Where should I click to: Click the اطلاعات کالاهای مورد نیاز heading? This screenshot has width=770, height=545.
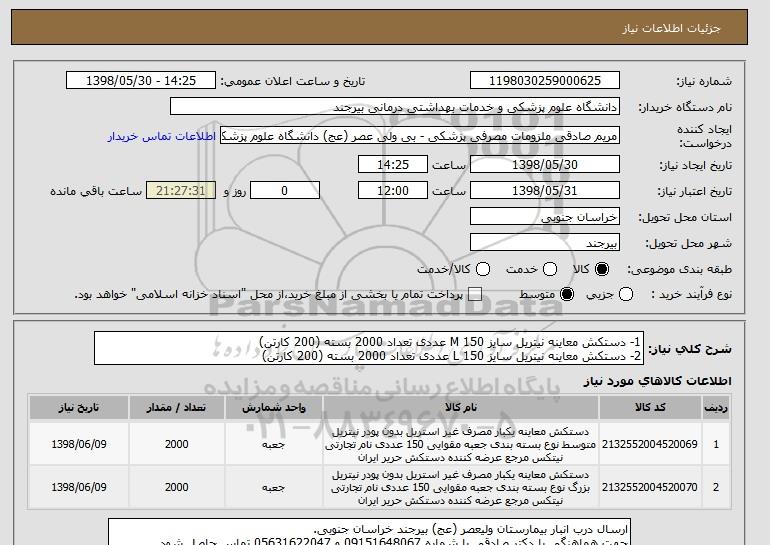coord(657,381)
